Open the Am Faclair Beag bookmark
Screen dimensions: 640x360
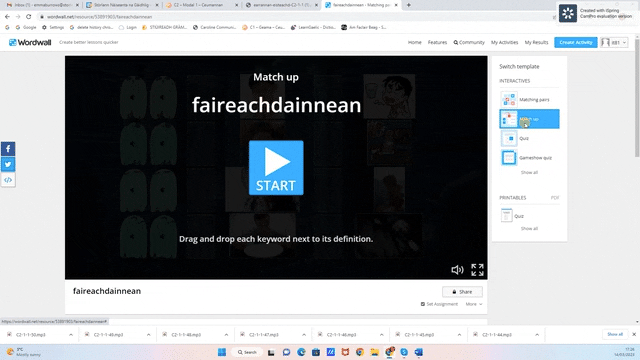tap(364, 27)
